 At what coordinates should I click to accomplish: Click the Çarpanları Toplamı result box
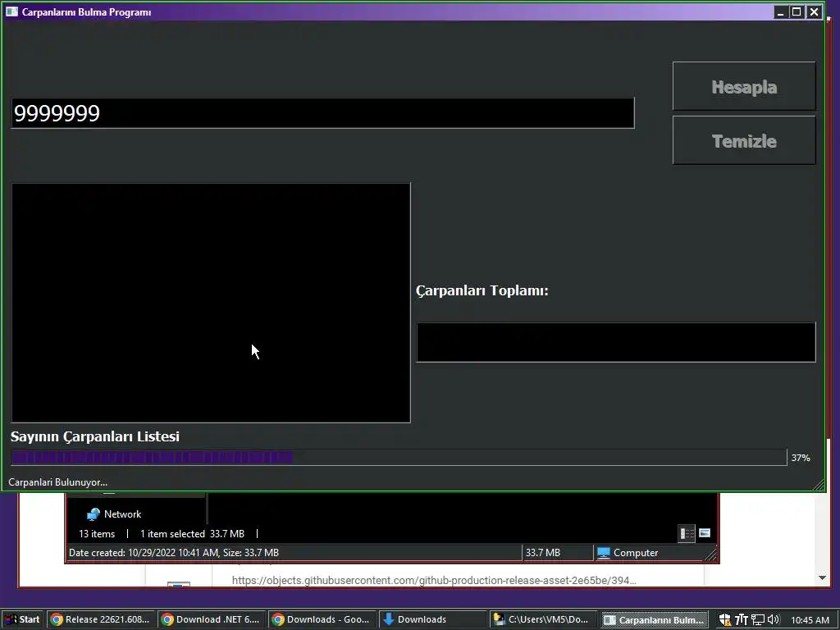(616, 342)
